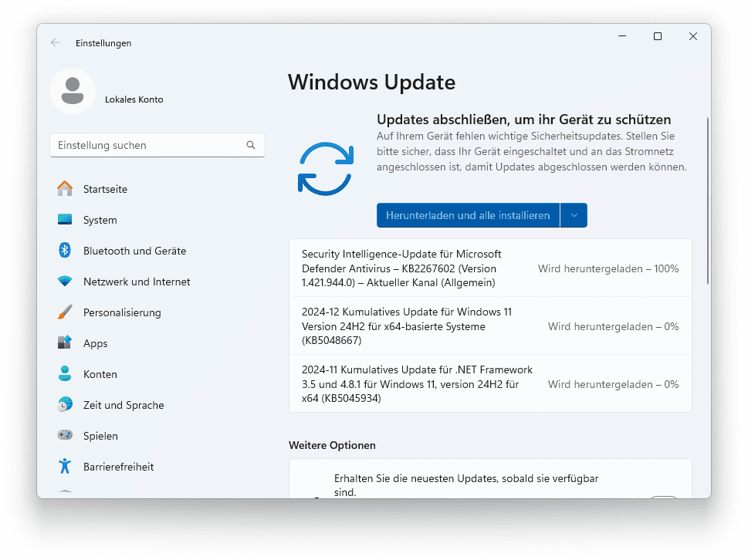Click the KB5048667 cumulative update entry

[490, 326]
